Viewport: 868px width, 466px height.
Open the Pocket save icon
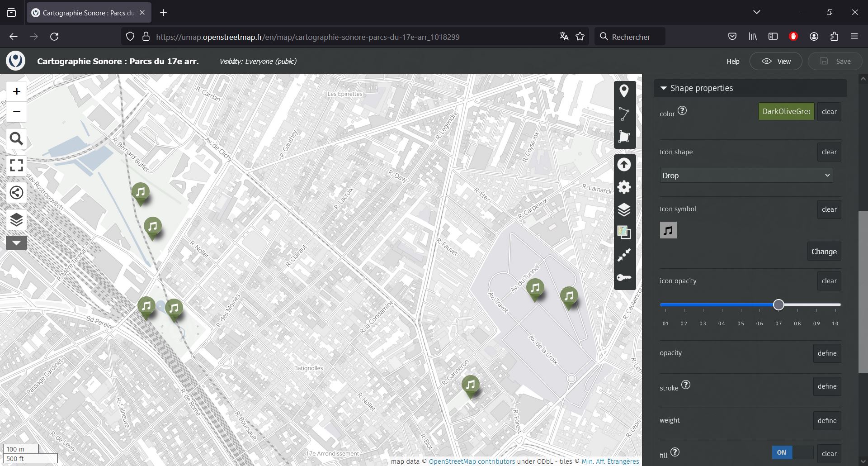point(732,37)
